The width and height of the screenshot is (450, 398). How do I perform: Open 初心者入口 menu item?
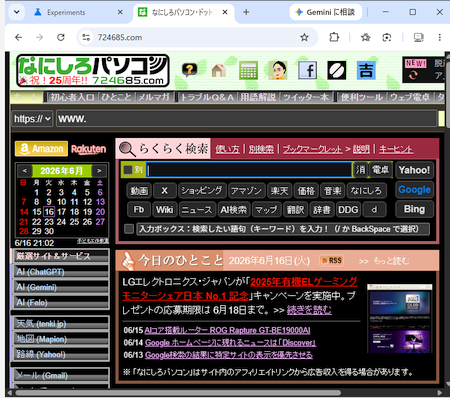pos(72,97)
